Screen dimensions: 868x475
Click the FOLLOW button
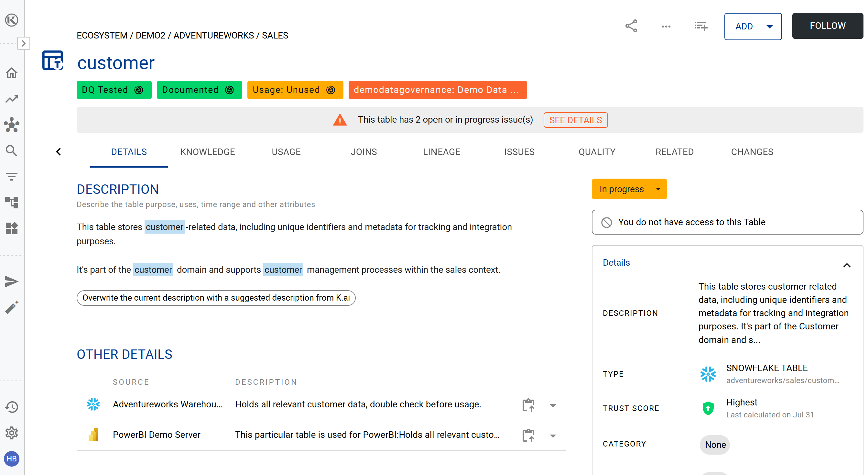[827, 26]
